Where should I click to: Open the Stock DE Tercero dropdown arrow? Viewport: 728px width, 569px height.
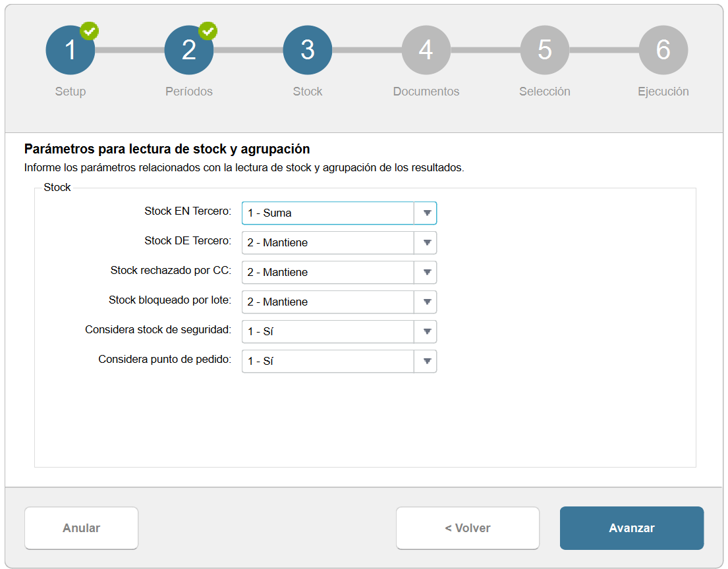pyautogui.click(x=426, y=243)
